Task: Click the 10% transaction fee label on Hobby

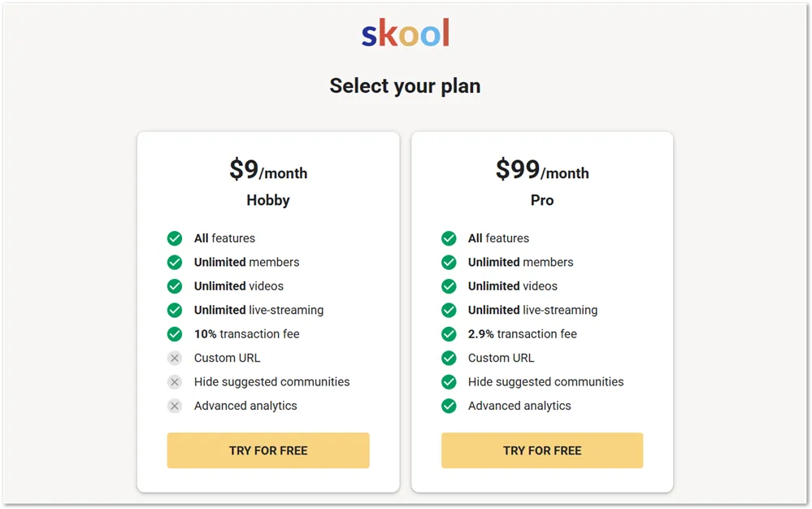Action: tap(246, 334)
